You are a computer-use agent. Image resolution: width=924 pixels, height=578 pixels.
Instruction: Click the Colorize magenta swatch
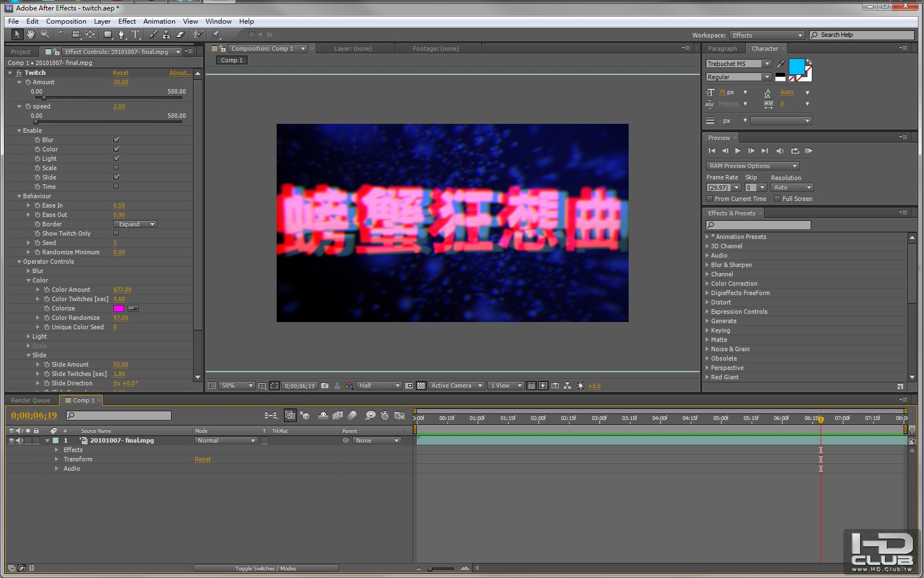(x=119, y=308)
